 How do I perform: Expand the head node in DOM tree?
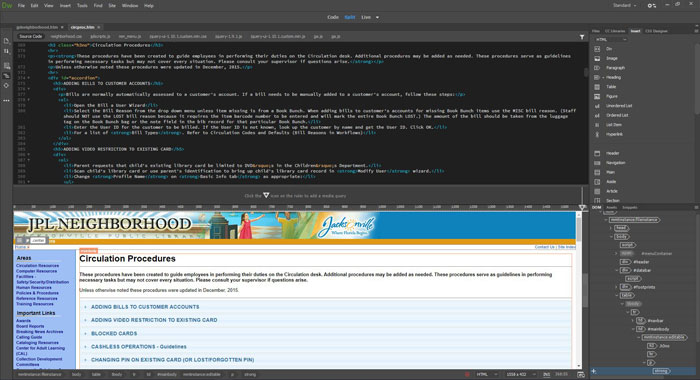[611, 228]
